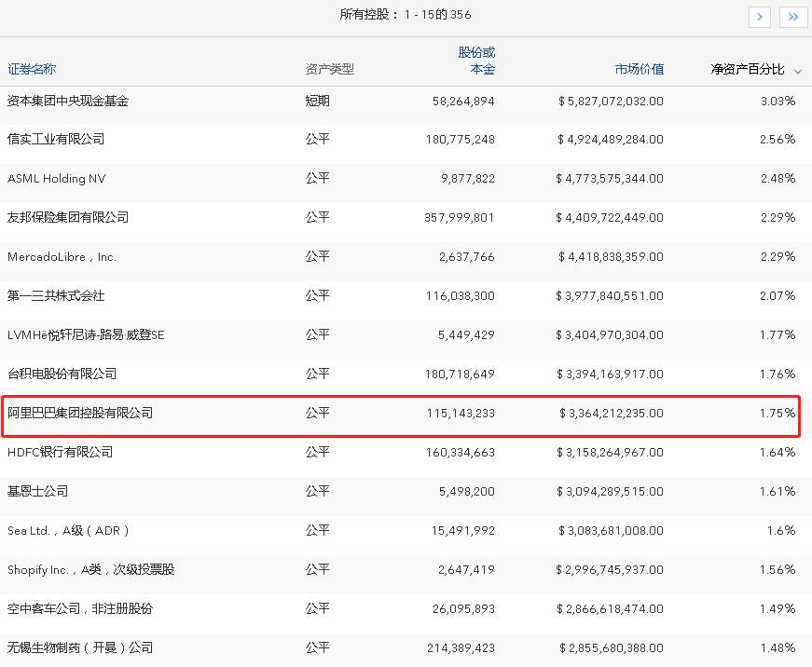
Task: Select 信实工业有限公司 security name
Action: point(56,139)
